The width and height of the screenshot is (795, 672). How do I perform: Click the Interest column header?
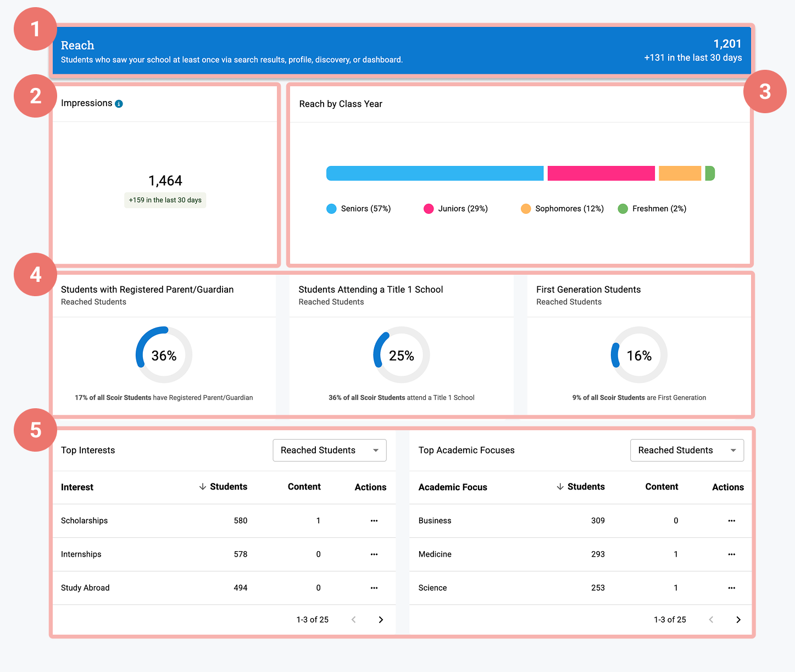click(77, 487)
